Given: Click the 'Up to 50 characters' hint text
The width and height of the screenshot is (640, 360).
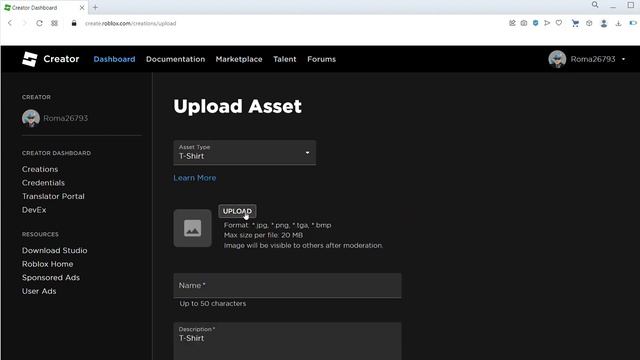Looking at the screenshot, I should (x=213, y=304).
